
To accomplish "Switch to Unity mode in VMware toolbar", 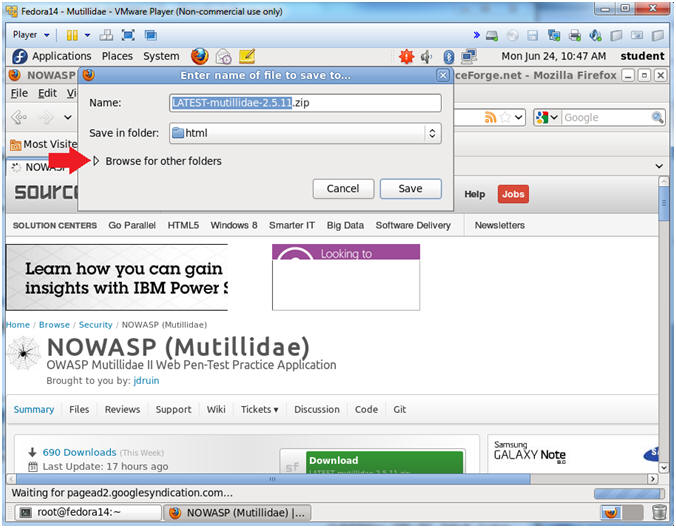I will click(x=150, y=35).
